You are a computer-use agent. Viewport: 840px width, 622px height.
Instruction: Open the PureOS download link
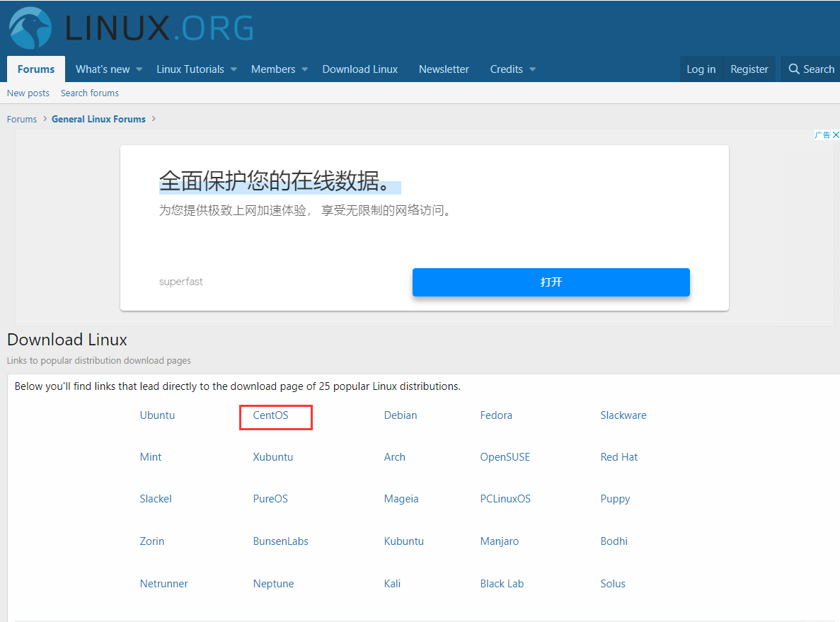(270, 499)
